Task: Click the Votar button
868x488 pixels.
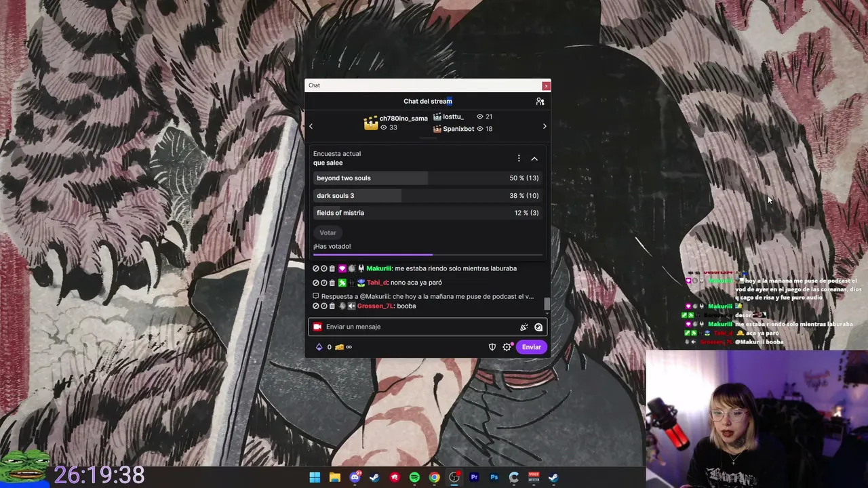Action: coord(328,232)
